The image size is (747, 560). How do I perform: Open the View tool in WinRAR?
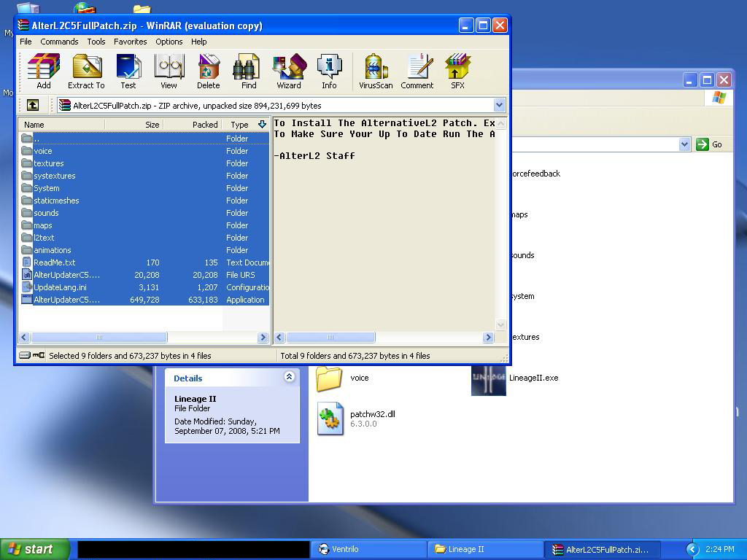coord(169,71)
